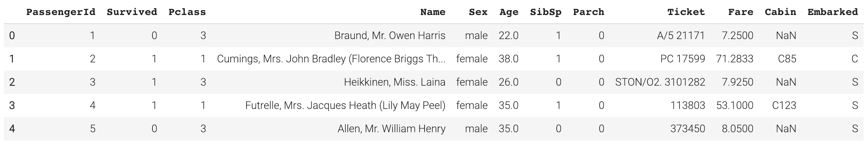The height and width of the screenshot is (145, 868).
Task: Click the fare value 71.2833
Action: pyautogui.click(x=735, y=59)
